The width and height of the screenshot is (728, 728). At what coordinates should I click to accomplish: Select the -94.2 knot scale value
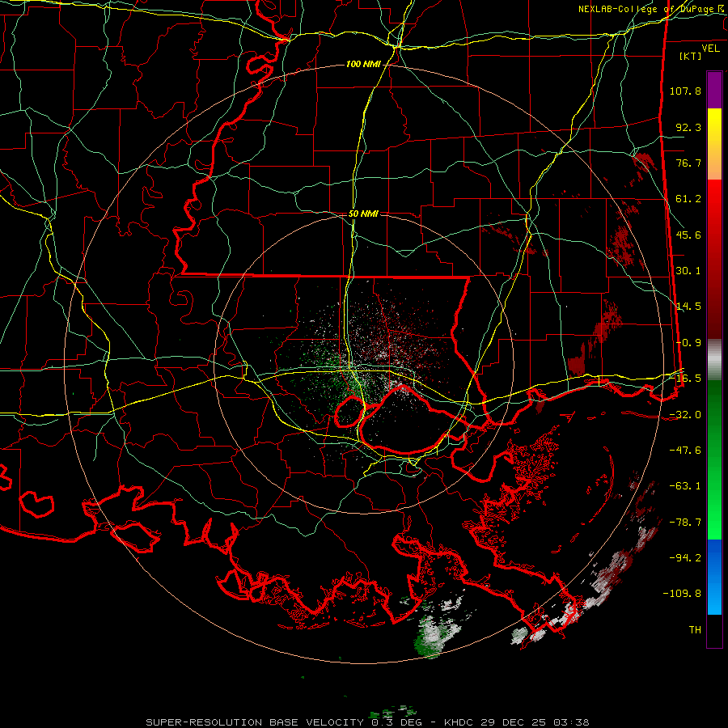pos(685,558)
